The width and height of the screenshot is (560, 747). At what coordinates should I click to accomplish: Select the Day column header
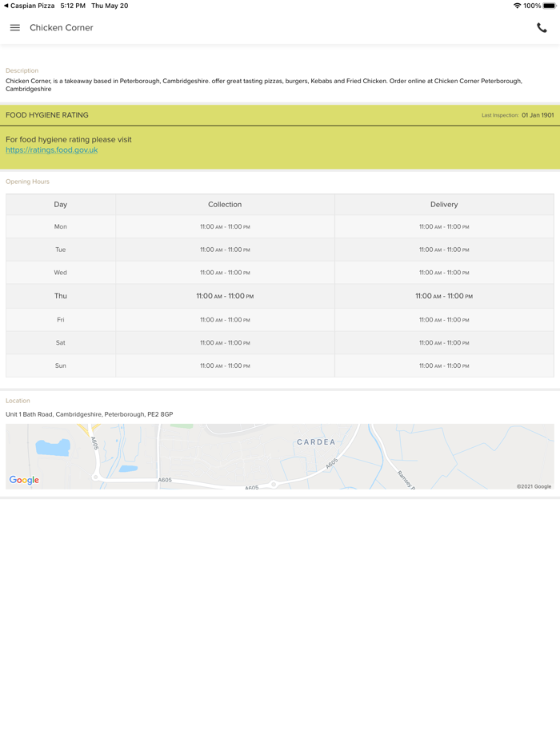pyautogui.click(x=61, y=205)
